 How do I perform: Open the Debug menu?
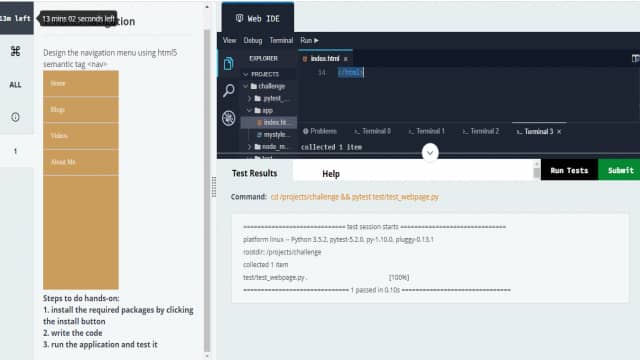[x=253, y=40]
